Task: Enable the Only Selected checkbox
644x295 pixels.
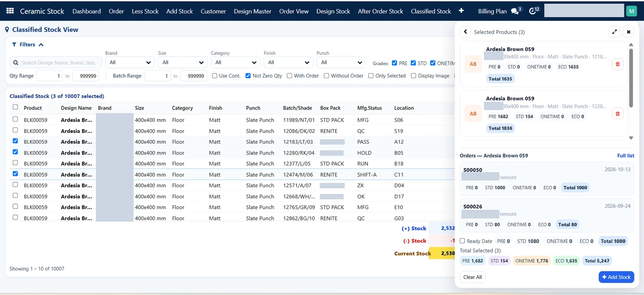Action: click(371, 75)
